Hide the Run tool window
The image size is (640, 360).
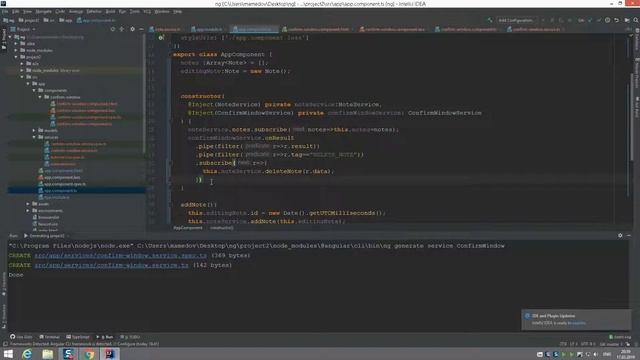point(629,236)
